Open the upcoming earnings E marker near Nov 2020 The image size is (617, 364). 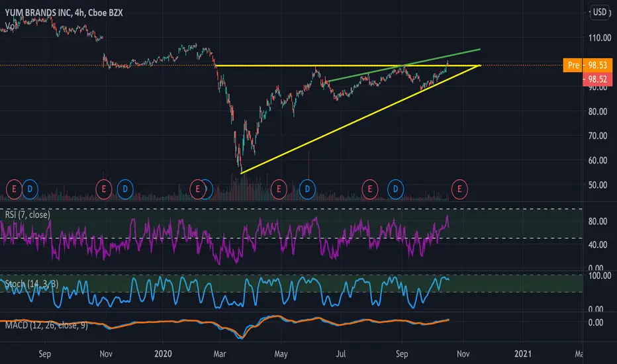click(x=459, y=189)
